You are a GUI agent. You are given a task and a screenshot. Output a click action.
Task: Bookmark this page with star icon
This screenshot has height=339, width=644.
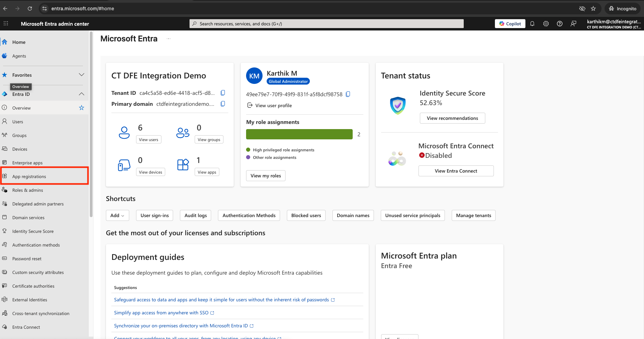coord(593,9)
